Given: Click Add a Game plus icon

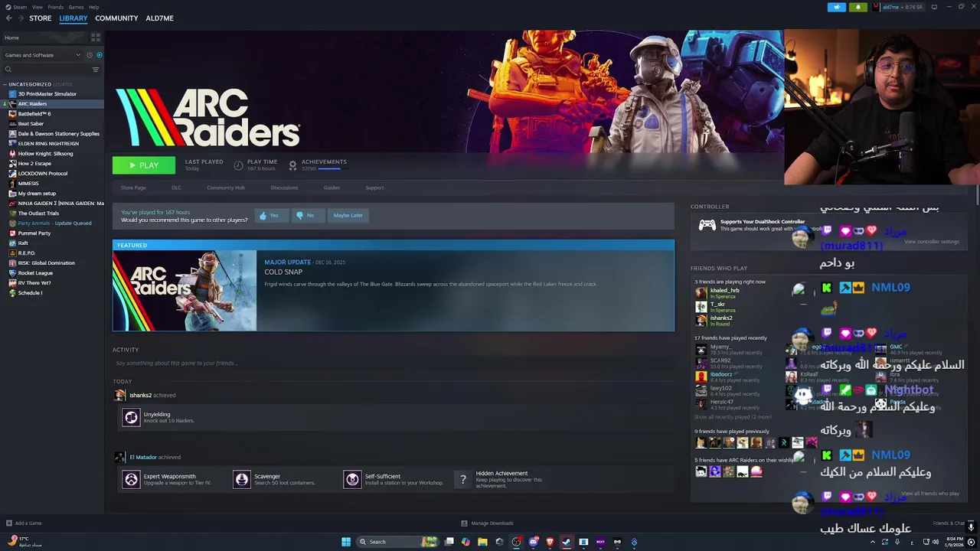Looking at the screenshot, I should (8, 523).
